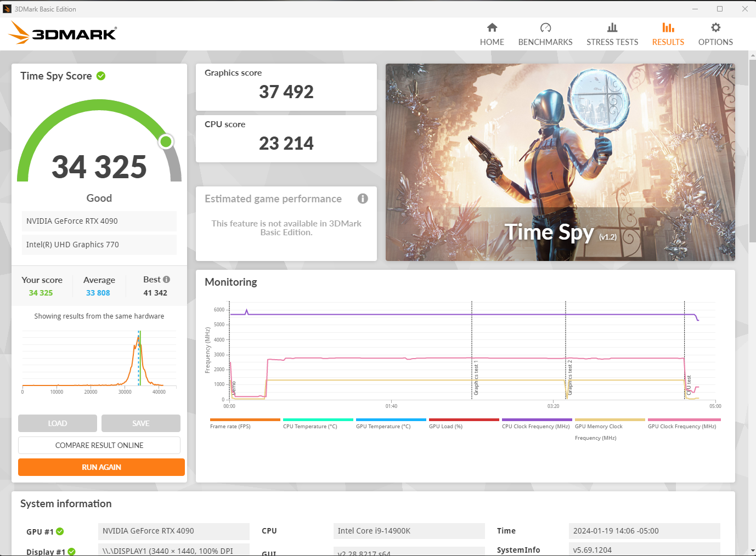
Task: Open Benchmarks via the gauge icon
Action: (x=545, y=27)
